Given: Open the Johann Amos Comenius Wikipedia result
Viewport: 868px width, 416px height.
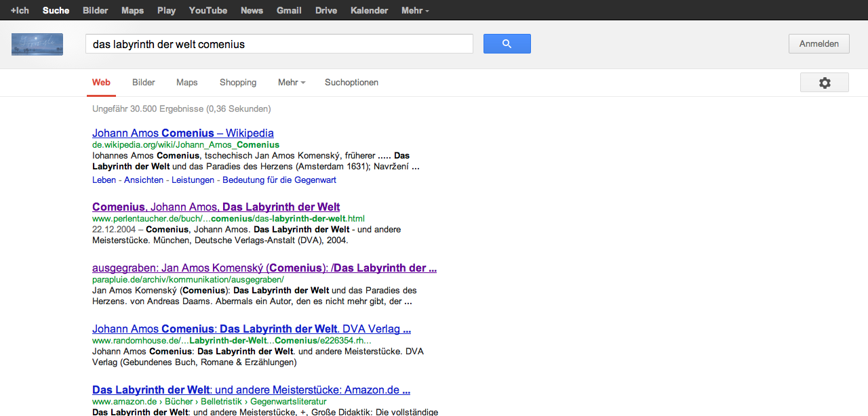Looking at the screenshot, I should click(183, 133).
